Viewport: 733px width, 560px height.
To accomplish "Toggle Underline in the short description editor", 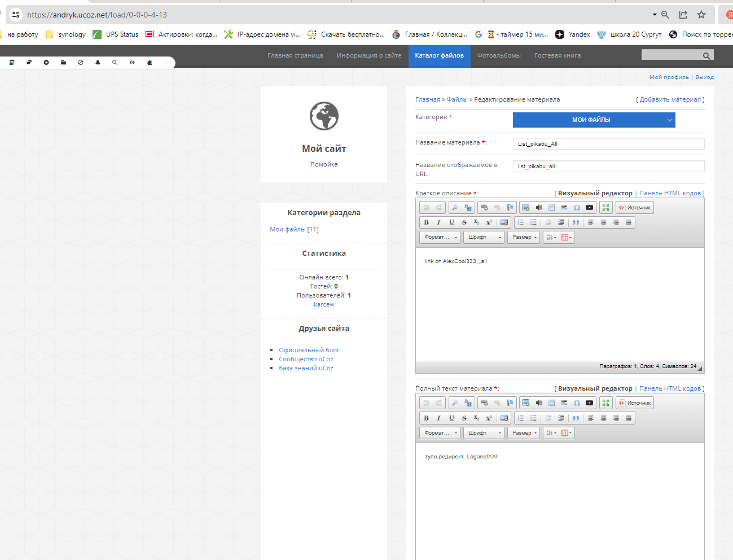I will [451, 222].
